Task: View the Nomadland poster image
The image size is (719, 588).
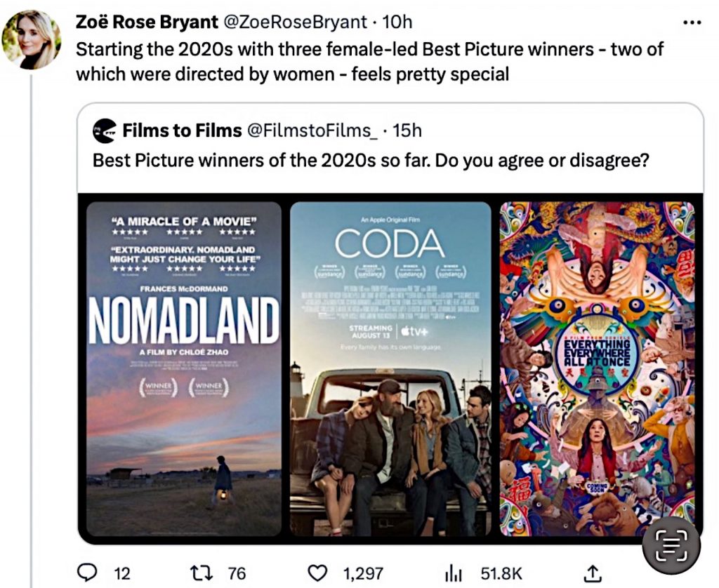Action: [183, 368]
